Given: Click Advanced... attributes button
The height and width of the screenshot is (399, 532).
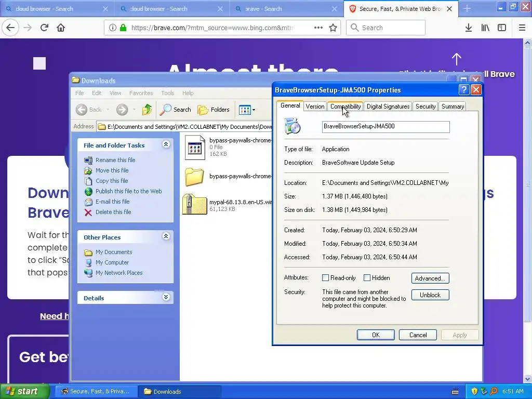Looking at the screenshot, I should click(x=430, y=278).
